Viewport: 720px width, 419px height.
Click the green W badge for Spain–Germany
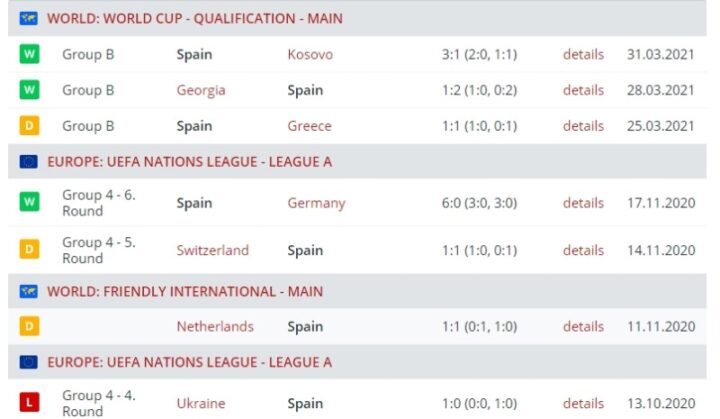coord(30,202)
